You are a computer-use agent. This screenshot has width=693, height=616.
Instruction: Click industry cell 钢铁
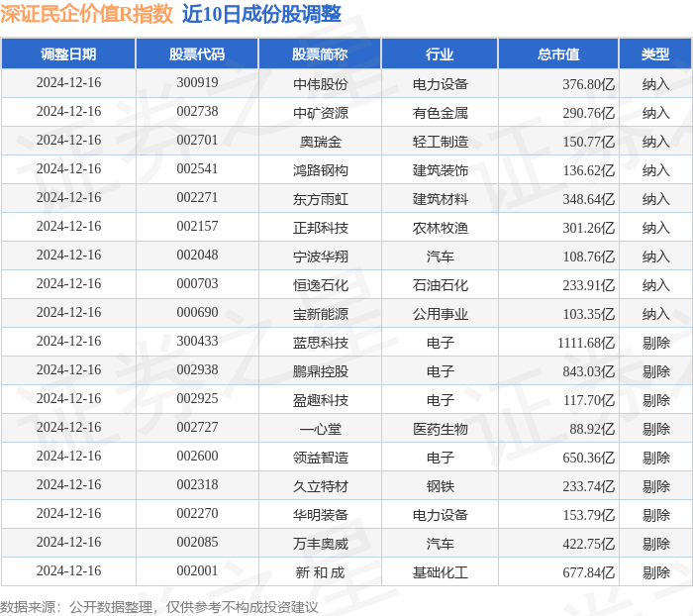(441, 486)
